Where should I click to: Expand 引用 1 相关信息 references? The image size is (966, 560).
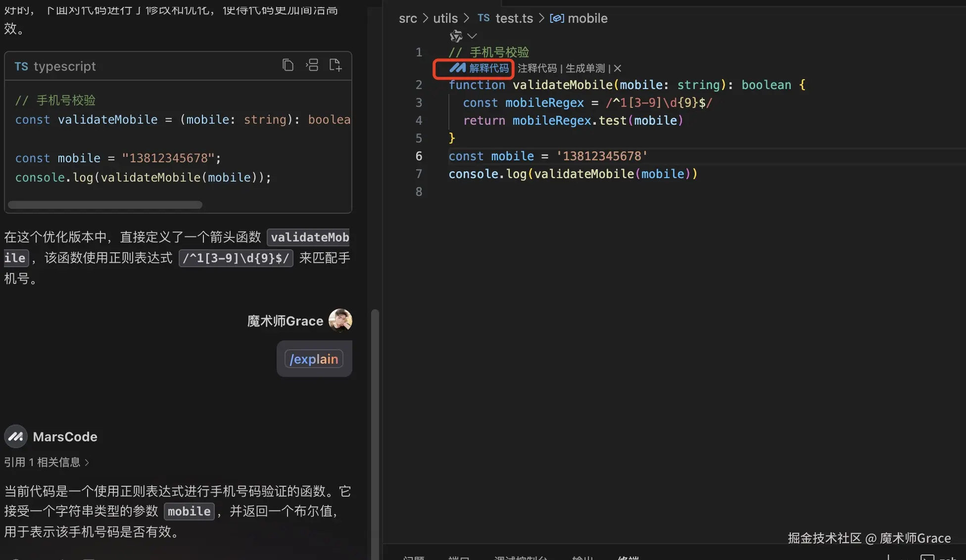(47, 462)
